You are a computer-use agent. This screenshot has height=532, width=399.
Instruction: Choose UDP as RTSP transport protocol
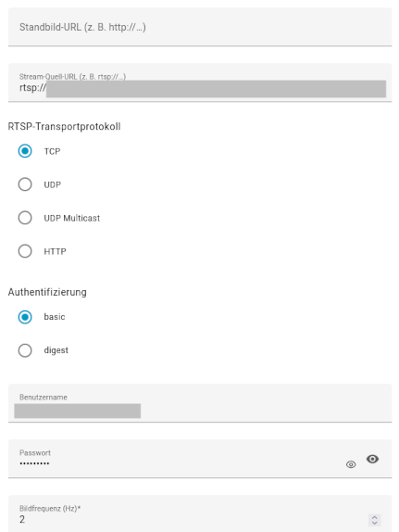[25, 184]
